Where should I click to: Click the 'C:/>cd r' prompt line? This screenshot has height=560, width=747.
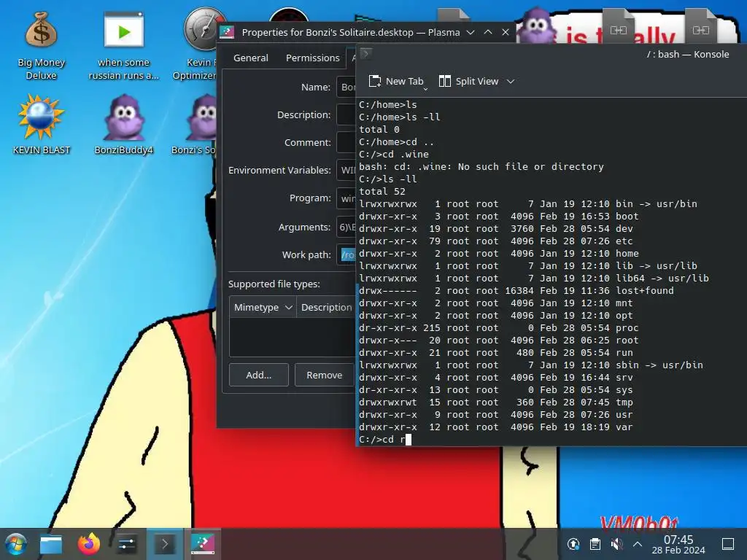click(x=385, y=440)
